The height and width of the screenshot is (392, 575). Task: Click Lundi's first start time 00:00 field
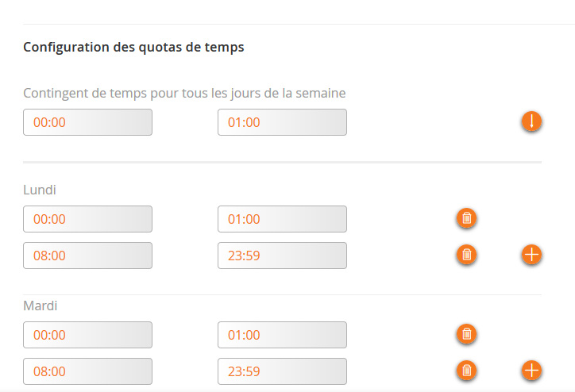(x=87, y=219)
